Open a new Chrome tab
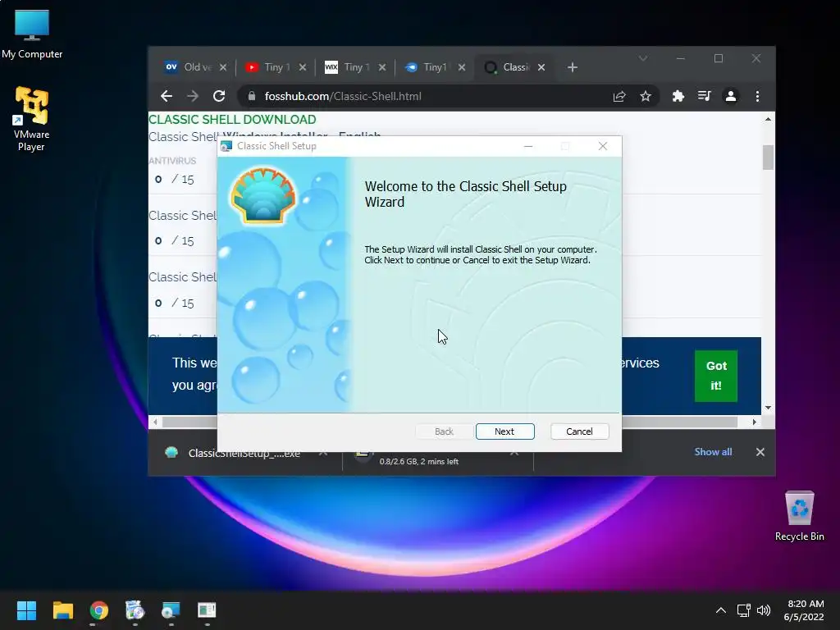The width and height of the screenshot is (840, 630). pos(572,67)
